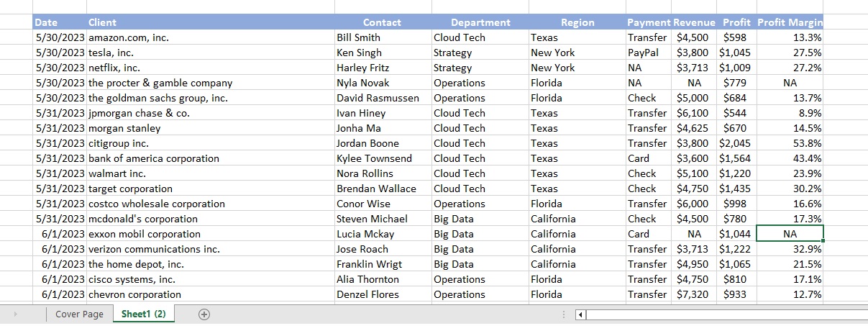Select the Sheet1 (2) tab
The width and height of the screenshot is (868, 331).
(x=143, y=314)
